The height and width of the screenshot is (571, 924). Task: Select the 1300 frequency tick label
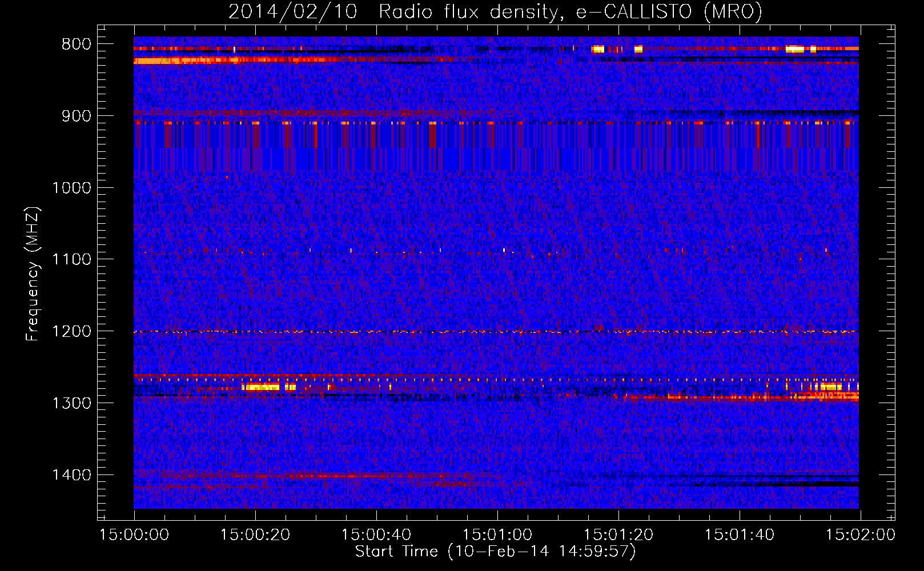point(71,403)
